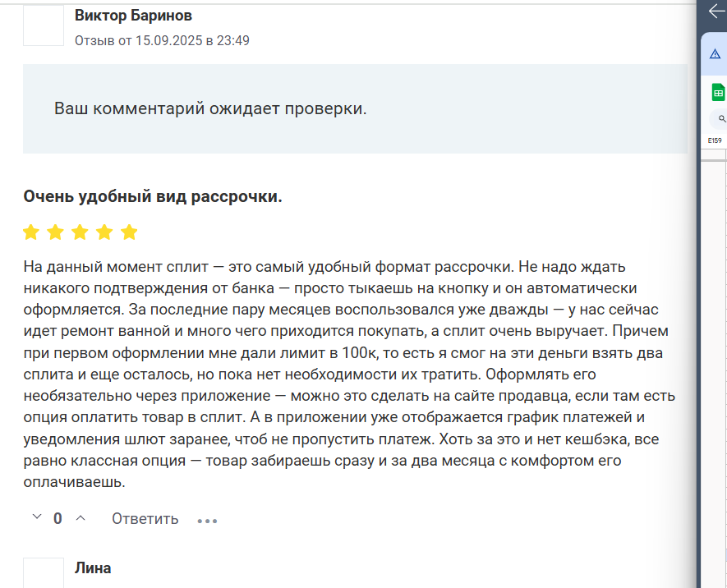
Task: Click the review title Очень удобный вид рассрочки
Action: click(153, 196)
